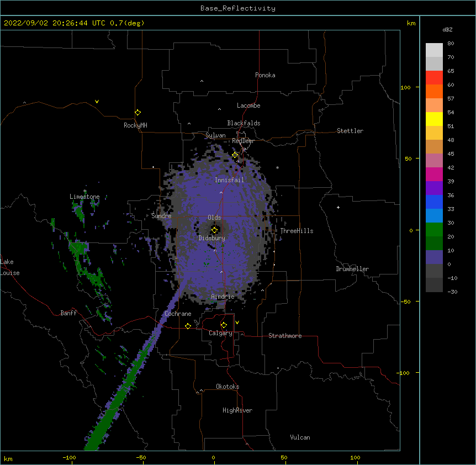The image size is (476, 465).
Task: Click the -30 value in the dBZ legend
Action: [452, 292]
